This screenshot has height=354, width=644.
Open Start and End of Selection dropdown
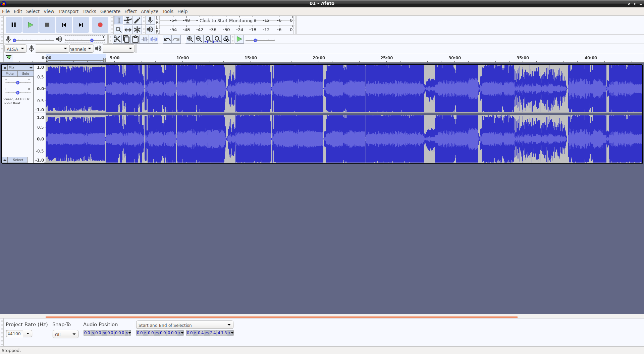click(x=185, y=325)
